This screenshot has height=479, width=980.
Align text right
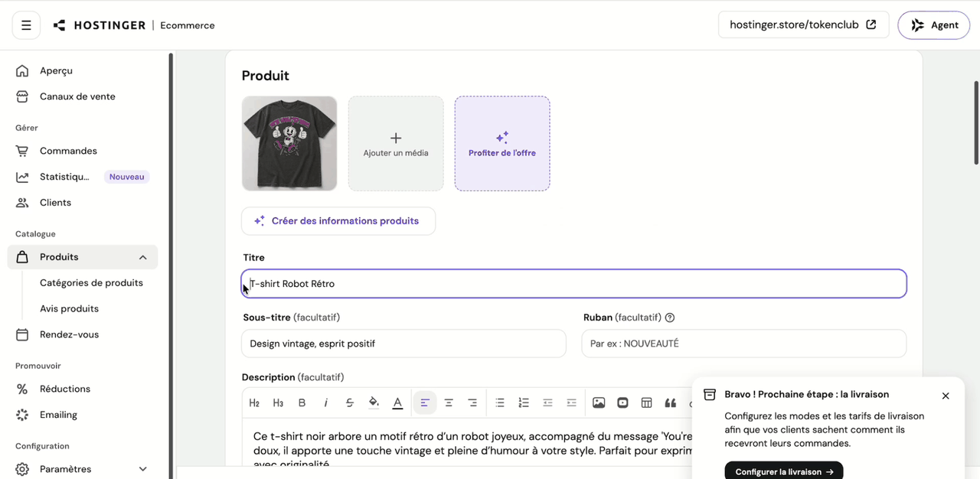(x=472, y=402)
